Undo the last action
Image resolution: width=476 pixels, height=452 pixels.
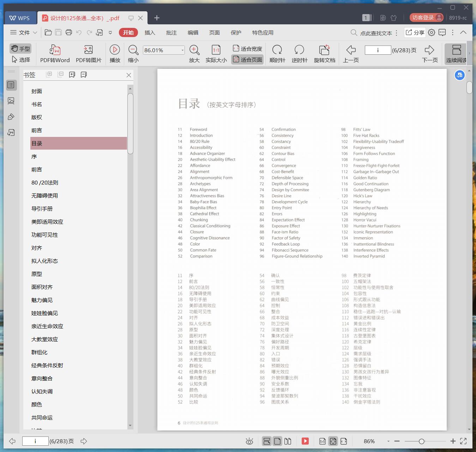click(79, 32)
